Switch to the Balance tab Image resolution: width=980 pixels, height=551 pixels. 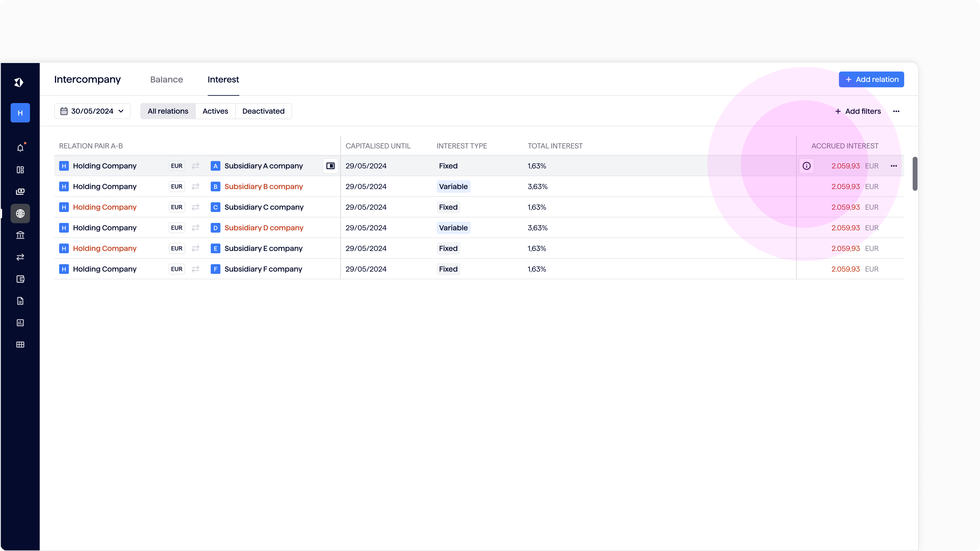click(x=167, y=80)
